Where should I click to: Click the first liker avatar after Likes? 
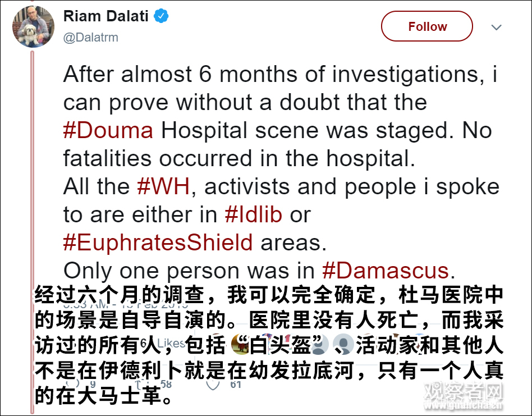coord(240,342)
